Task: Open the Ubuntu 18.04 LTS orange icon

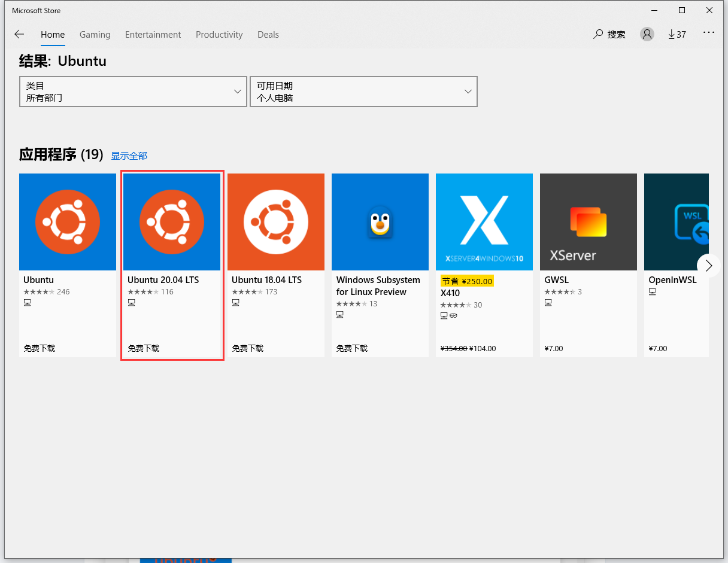Action: [x=276, y=222]
